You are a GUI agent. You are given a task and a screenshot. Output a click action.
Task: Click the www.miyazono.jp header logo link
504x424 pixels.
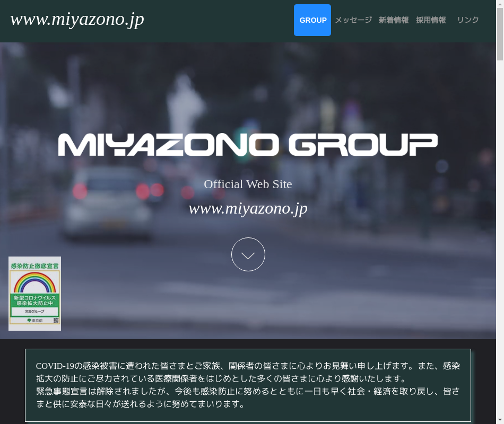point(77,20)
